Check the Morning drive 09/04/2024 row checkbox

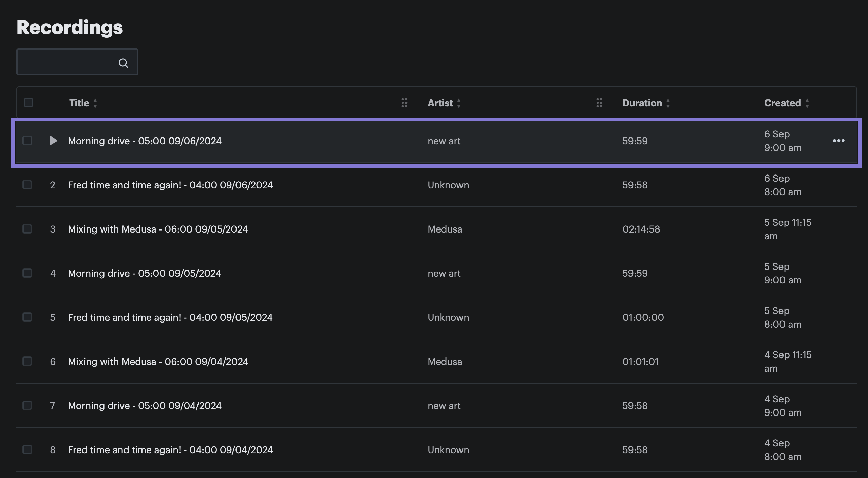pos(27,405)
